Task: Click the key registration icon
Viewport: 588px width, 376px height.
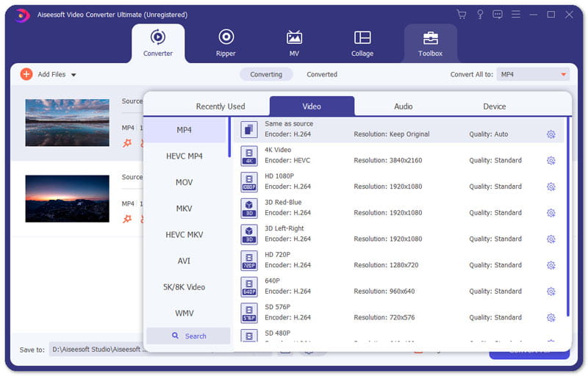Action: click(480, 15)
